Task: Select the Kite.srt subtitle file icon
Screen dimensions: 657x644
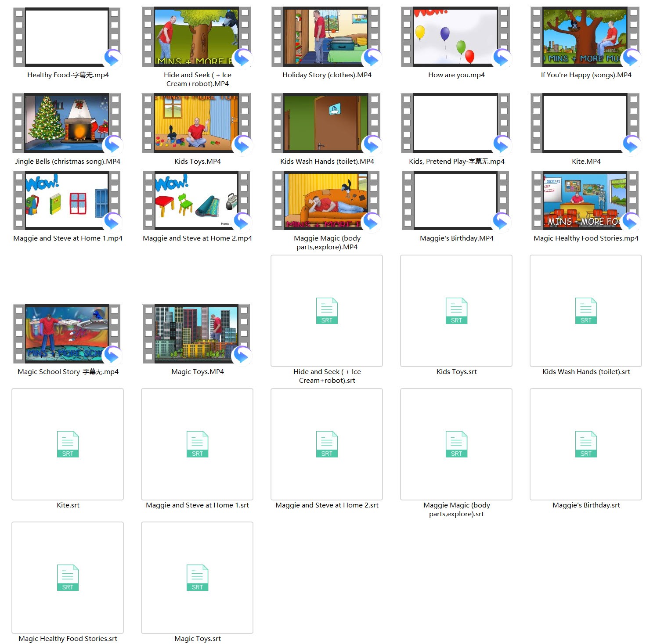Action: point(68,444)
